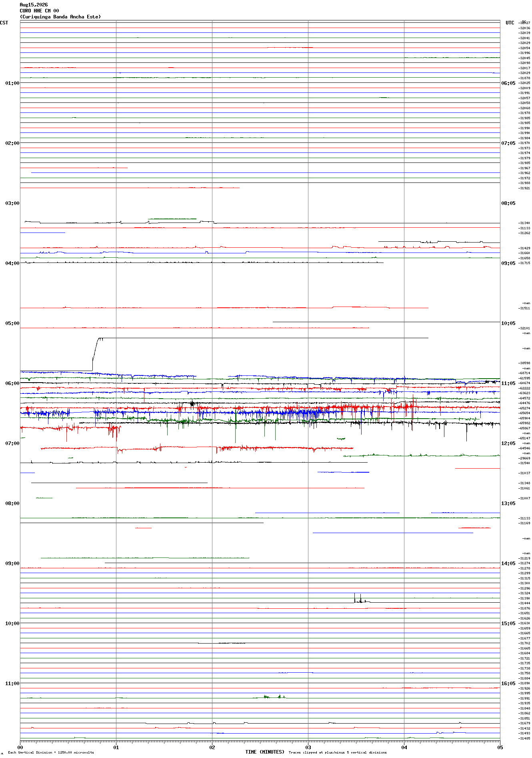Click the trace offset value -31715
The height and width of the screenshot is (758, 532).
pos(524,263)
